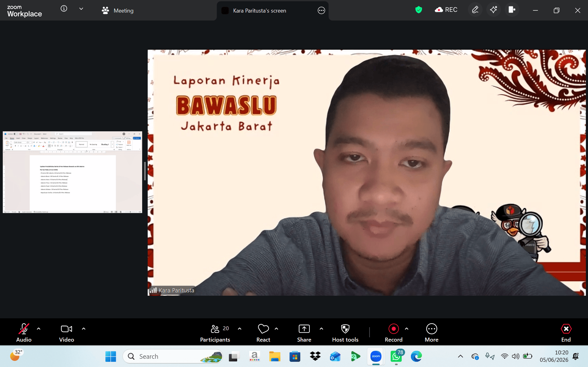
Task: Click the Zoom taskbar icon
Action: (376, 357)
